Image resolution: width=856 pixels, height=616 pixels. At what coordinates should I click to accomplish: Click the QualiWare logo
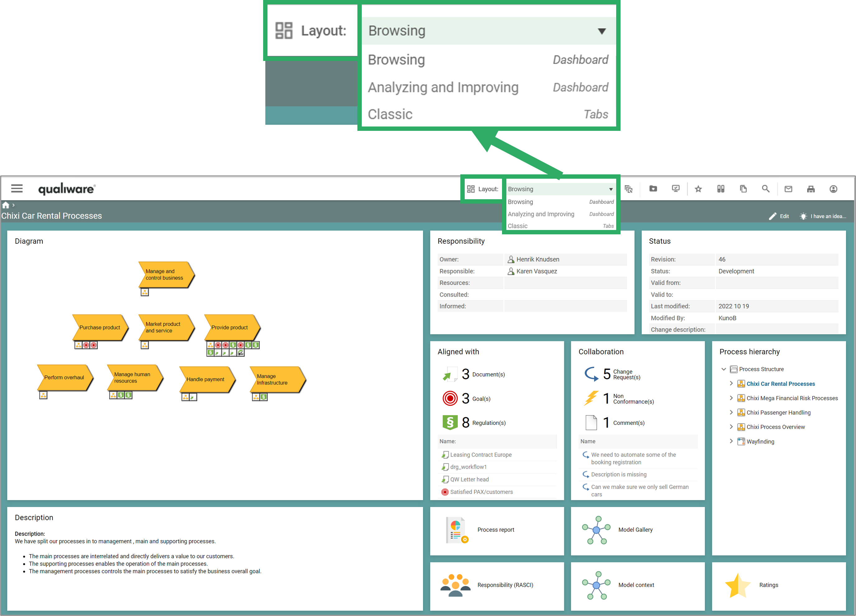[x=67, y=189]
